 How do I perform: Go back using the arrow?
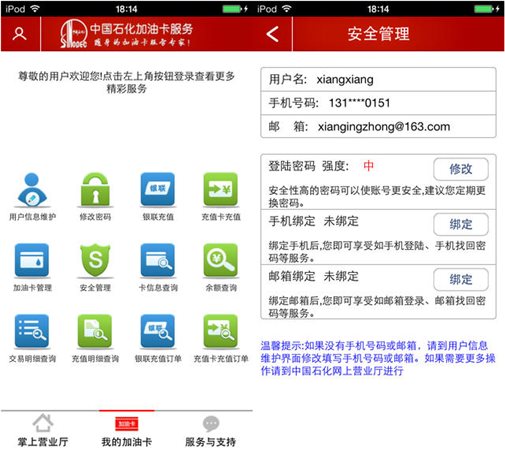coord(272,34)
